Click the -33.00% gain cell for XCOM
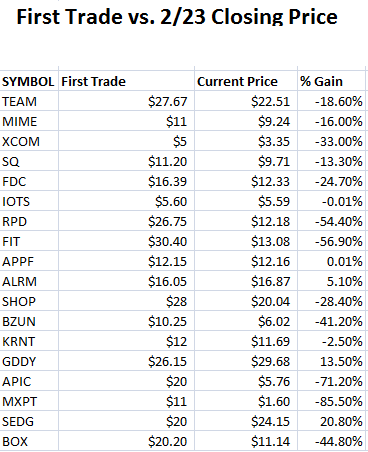Screen dimensions: 368x452 [331, 141]
